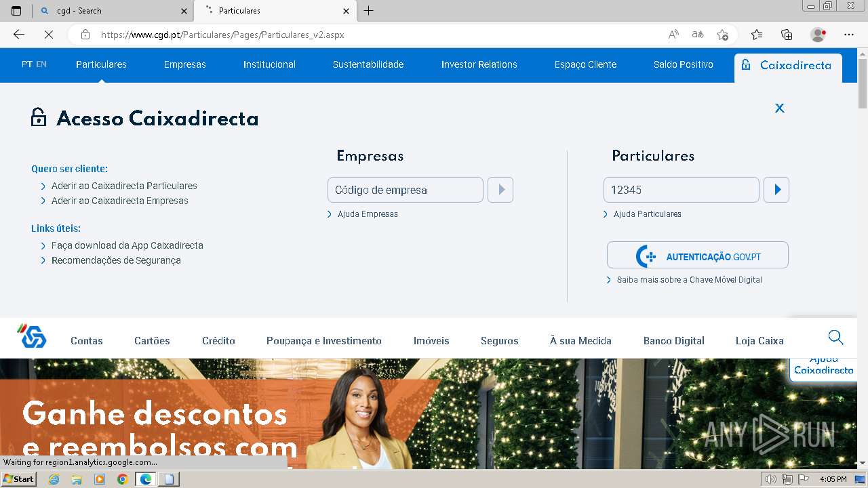Image resolution: width=868 pixels, height=488 pixels.
Task: Open Investor Relations menu item
Action: click(479, 64)
